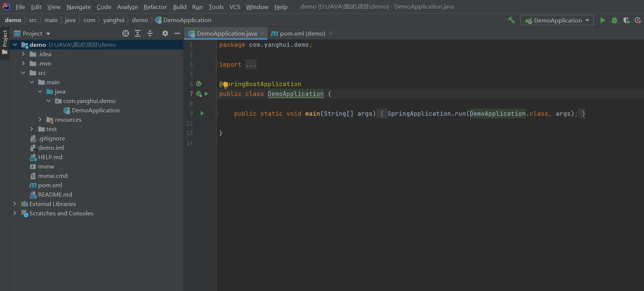This screenshot has height=291, width=644.
Task: Collapse the com.yanghui.demo package
Action: pyautogui.click(x=49, y=101)
